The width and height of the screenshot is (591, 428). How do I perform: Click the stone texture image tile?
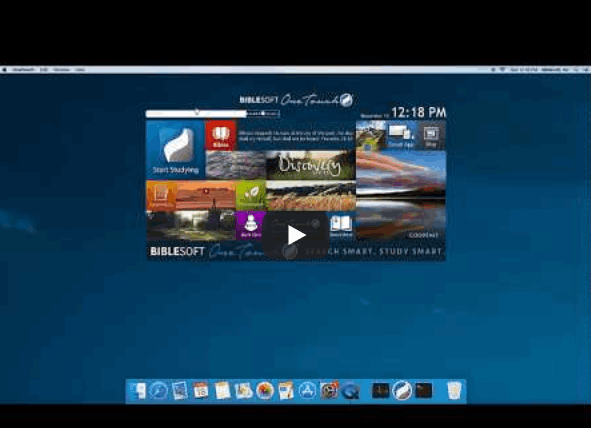tap(236, 165)
